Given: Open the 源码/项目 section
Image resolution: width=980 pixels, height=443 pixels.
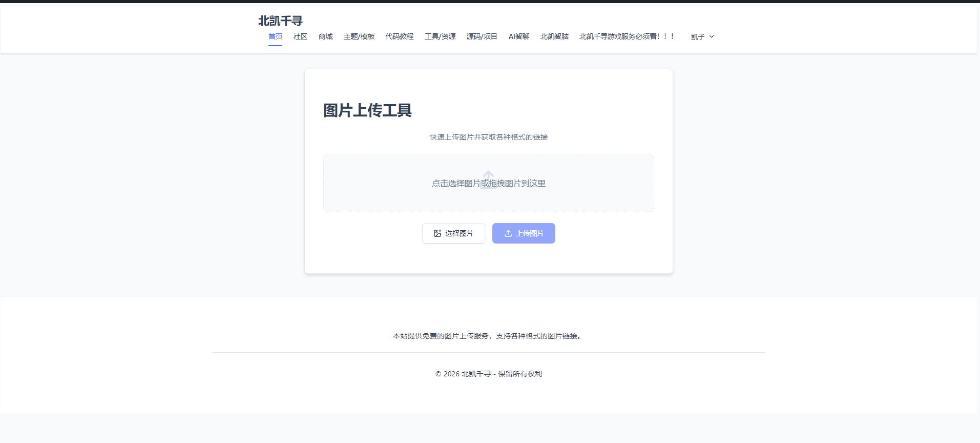Looking at the screenshot, I should pyautogui.click(x=482, y=36).
